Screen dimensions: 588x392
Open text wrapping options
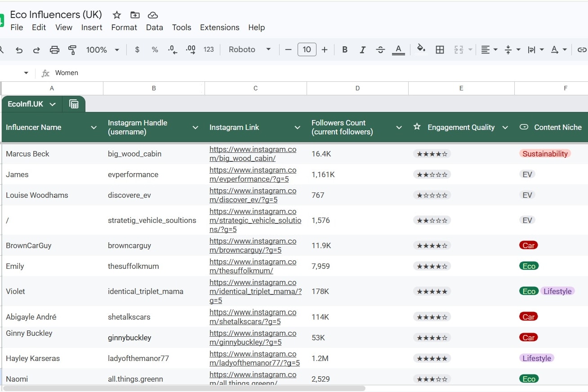tap(535, 50)
